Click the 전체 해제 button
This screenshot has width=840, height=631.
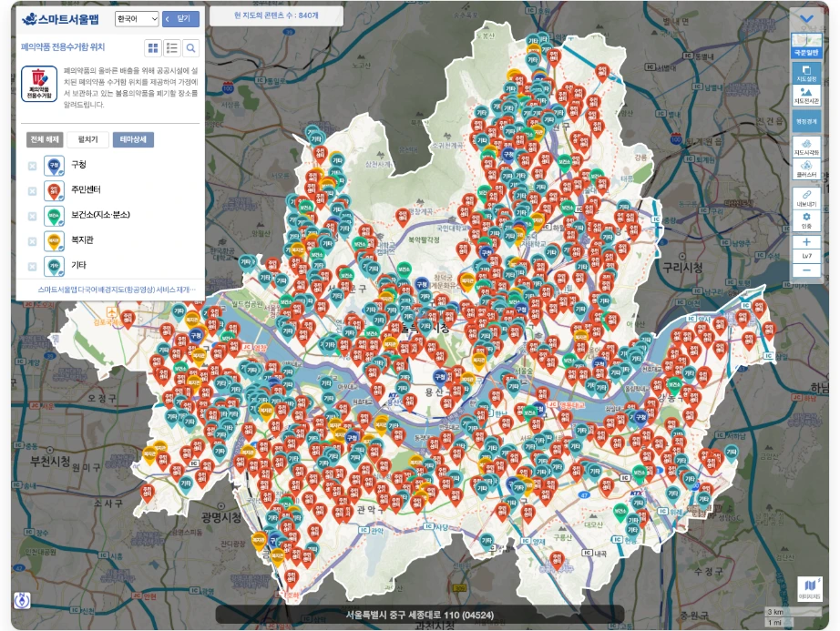45,139
